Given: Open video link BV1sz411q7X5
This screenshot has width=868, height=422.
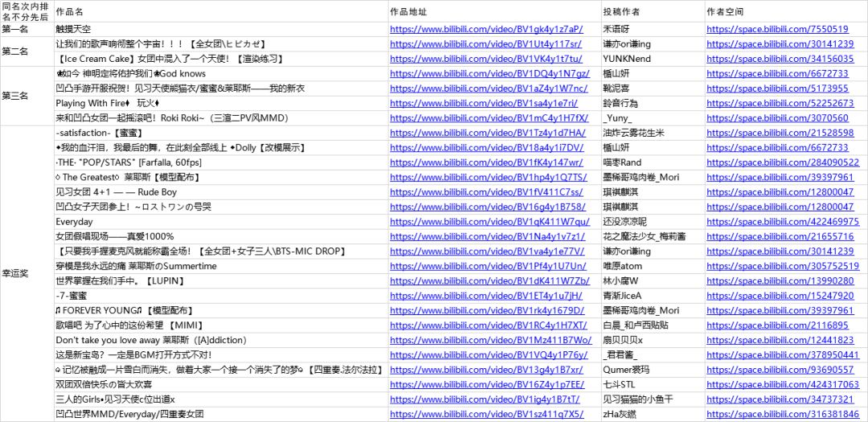Looking at the screenshot, I should coord(486,414).
